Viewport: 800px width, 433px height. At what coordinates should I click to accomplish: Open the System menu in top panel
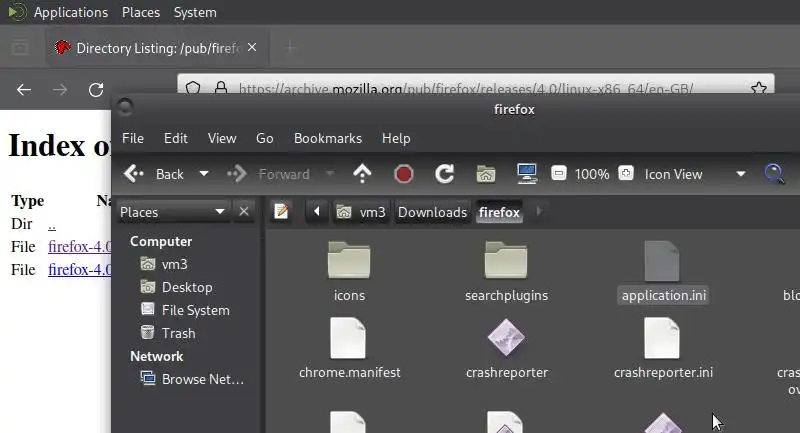pos(195,12)
